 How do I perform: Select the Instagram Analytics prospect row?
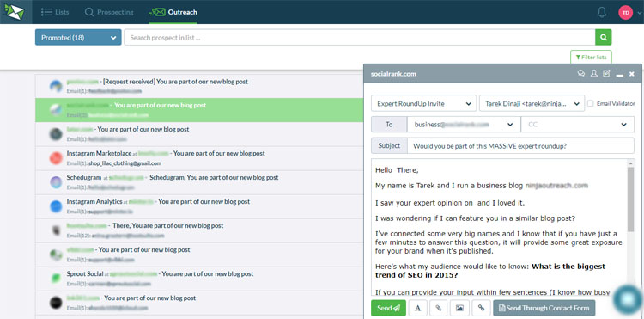199,206
